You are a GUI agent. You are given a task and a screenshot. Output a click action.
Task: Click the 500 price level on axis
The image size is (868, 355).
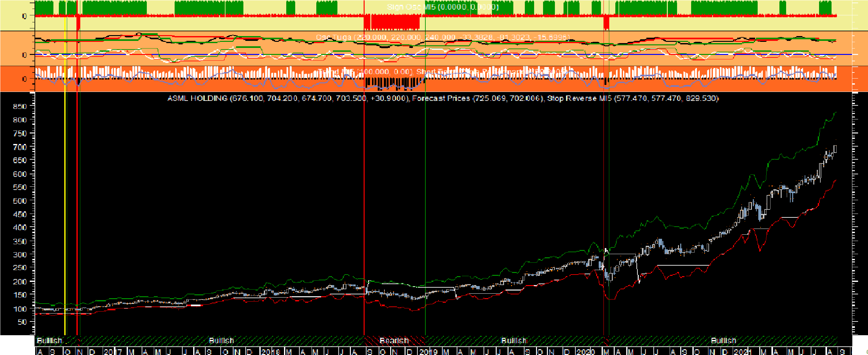tap(20, 201)
